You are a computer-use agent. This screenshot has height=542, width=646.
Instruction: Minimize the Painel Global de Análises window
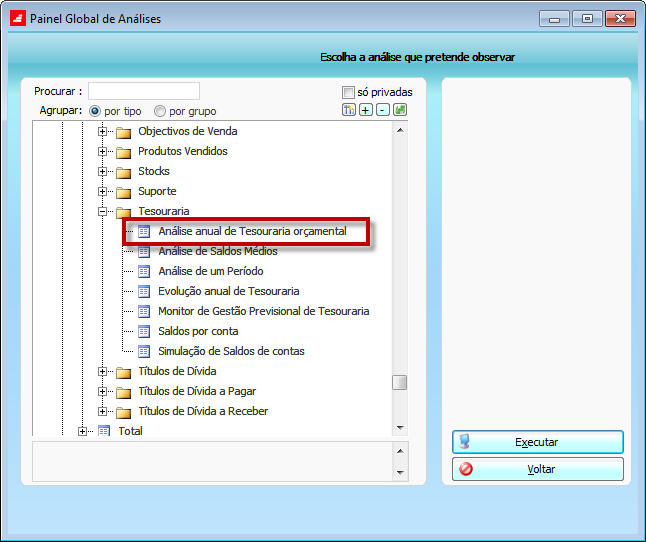click(x=554, y=19)
